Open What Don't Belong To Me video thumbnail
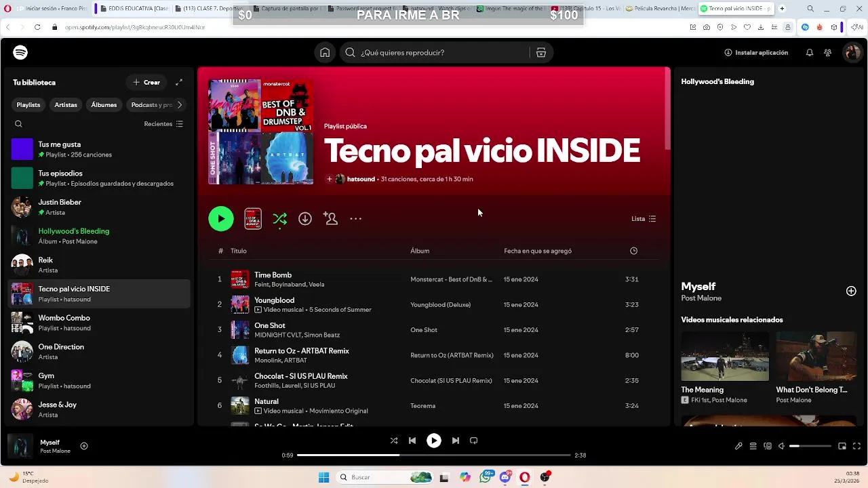Viewport: 868px width, 488px height. click(816, 357)
